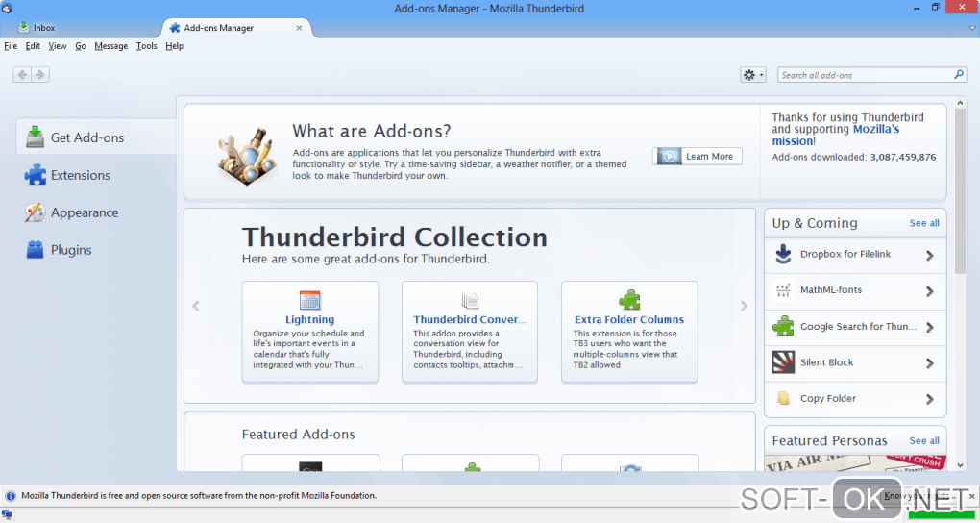Click the 'Add-ons downloaded: 3,087,459,876' text
The image size is (980, 523).
point(854,157)
